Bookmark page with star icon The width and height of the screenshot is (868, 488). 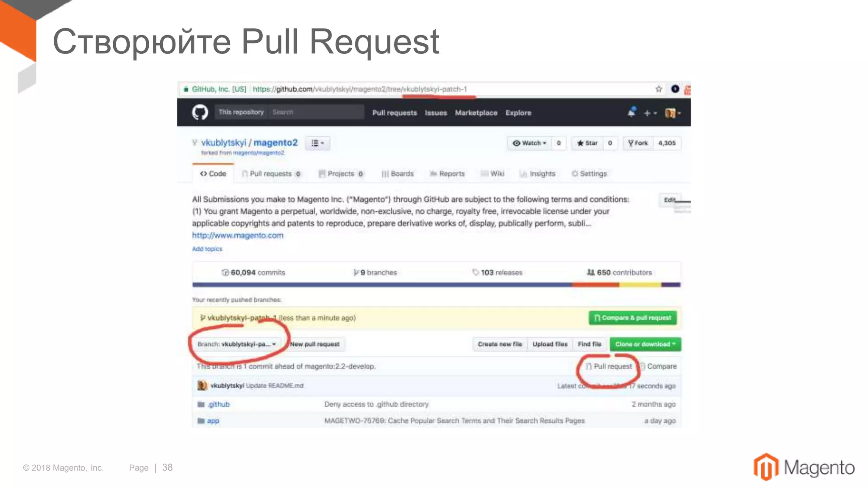(659, 89)
